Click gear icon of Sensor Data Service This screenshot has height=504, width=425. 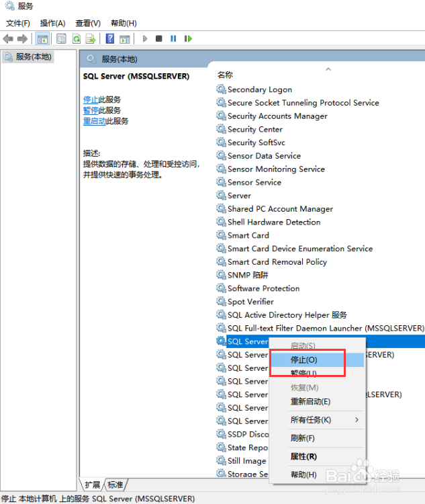[221, 155]
